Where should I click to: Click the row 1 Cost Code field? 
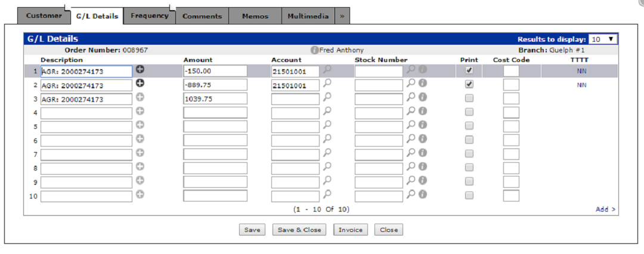[511, 71]
